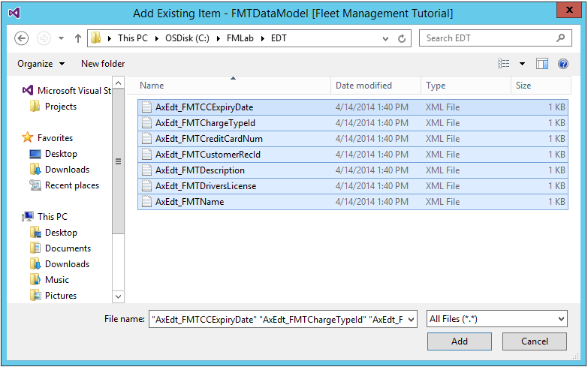Click the Cancel button

point(535,341)
